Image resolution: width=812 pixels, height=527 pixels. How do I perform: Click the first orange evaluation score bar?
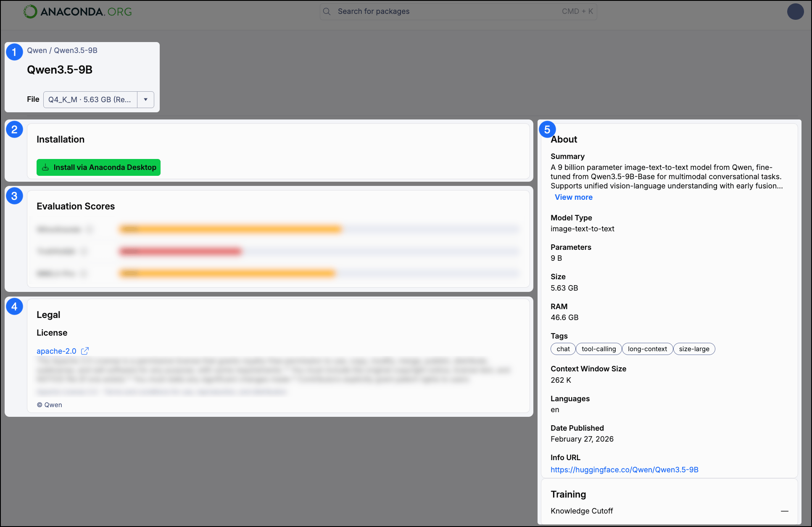(231, 229)
